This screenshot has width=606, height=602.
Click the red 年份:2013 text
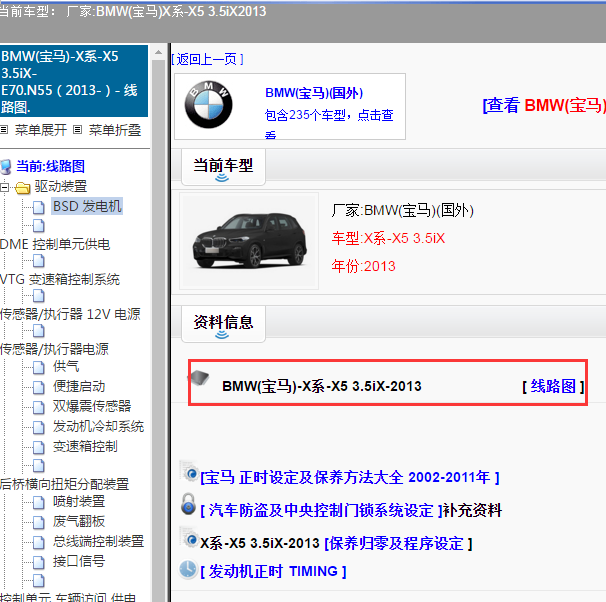tap(364, 266)
